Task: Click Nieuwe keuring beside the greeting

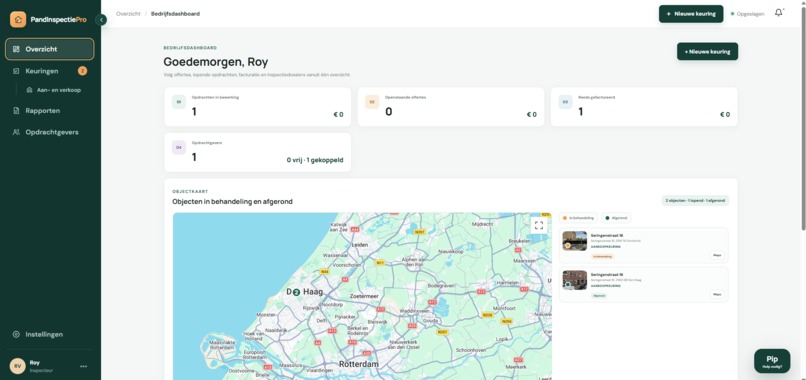Action: coord(707,51)
